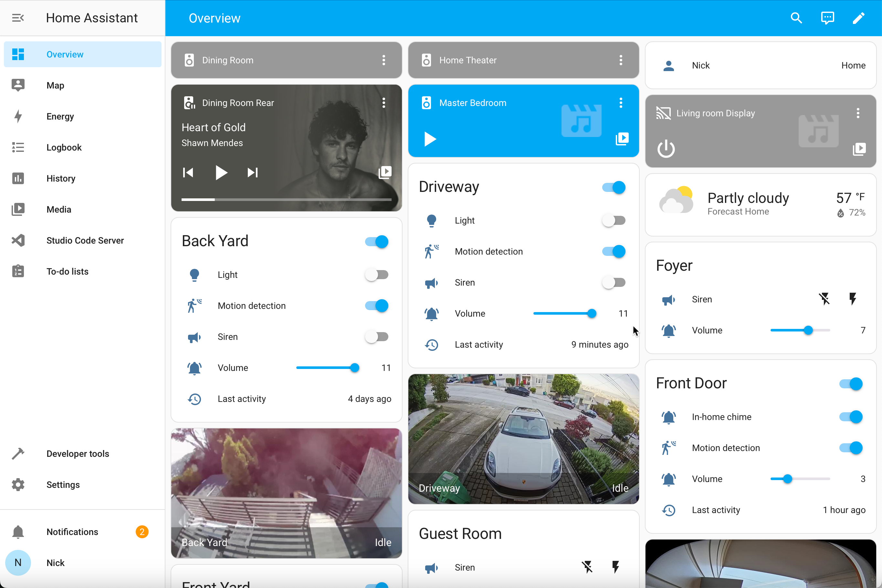Click the siren icon in Foyer

click(x=669, y=299)
